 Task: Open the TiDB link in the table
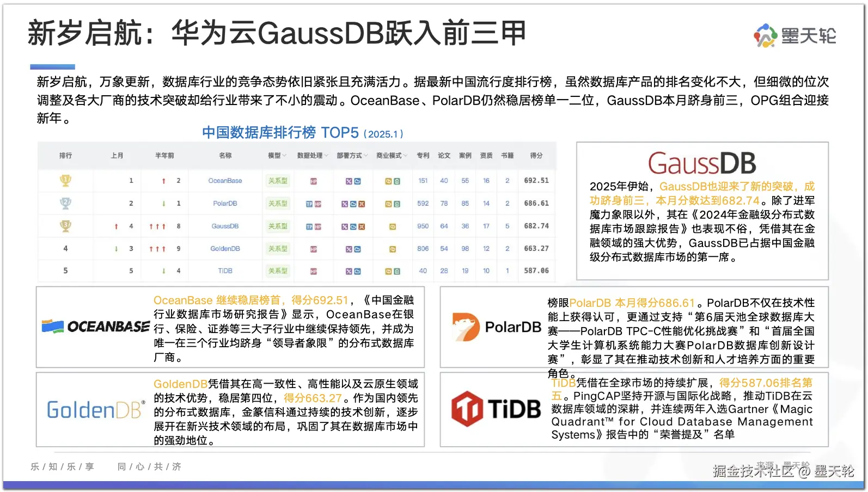coord(225,271)
